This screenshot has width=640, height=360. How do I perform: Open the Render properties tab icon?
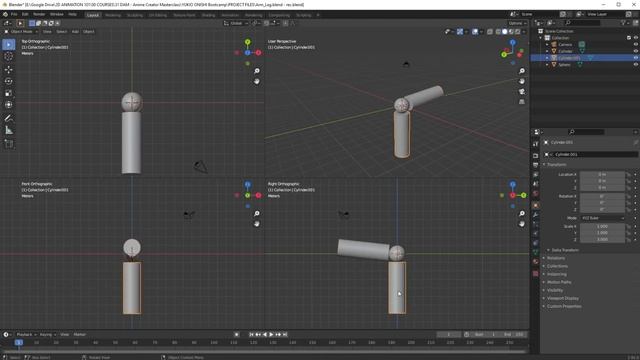[x=536, y=156]
